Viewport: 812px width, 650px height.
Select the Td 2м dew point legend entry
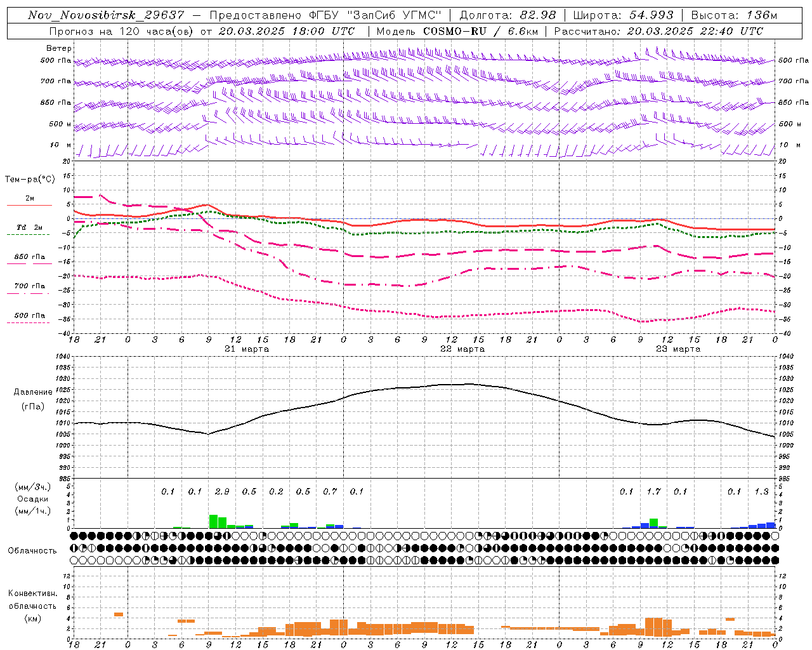(30, 227)
